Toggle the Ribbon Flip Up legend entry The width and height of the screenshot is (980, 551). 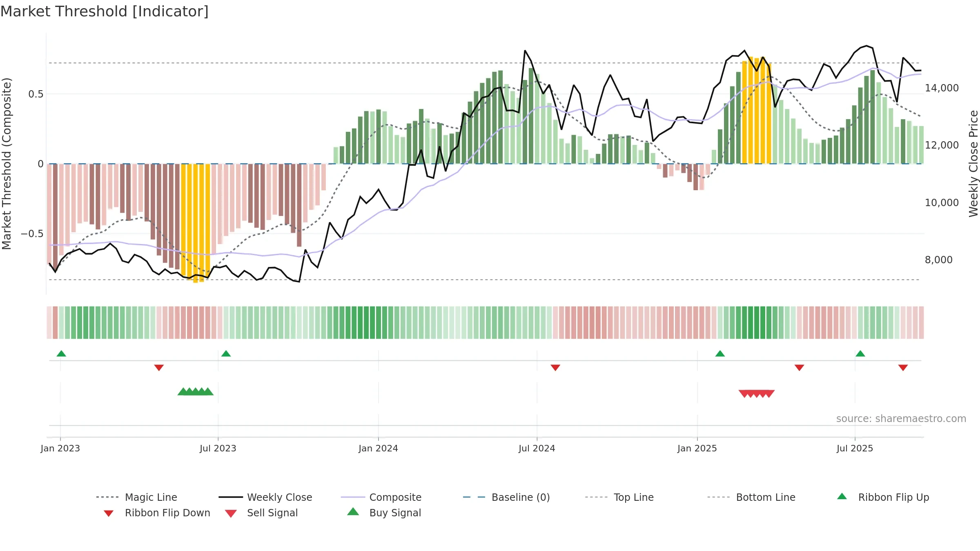pos(883,497)
